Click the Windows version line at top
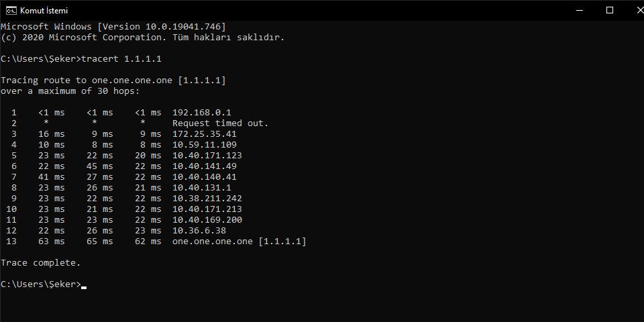Image resolution: width=644 pixels, height=322 pixels. pos(113,27)
